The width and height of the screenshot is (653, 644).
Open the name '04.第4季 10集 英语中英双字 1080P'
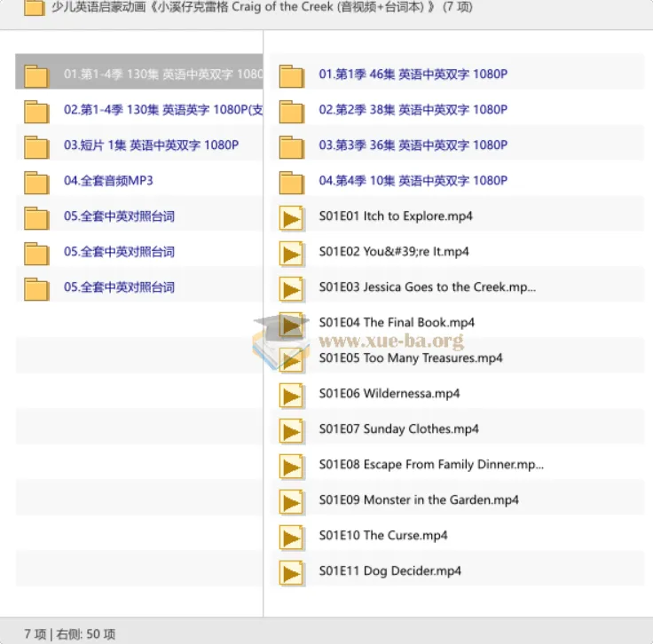413,181
